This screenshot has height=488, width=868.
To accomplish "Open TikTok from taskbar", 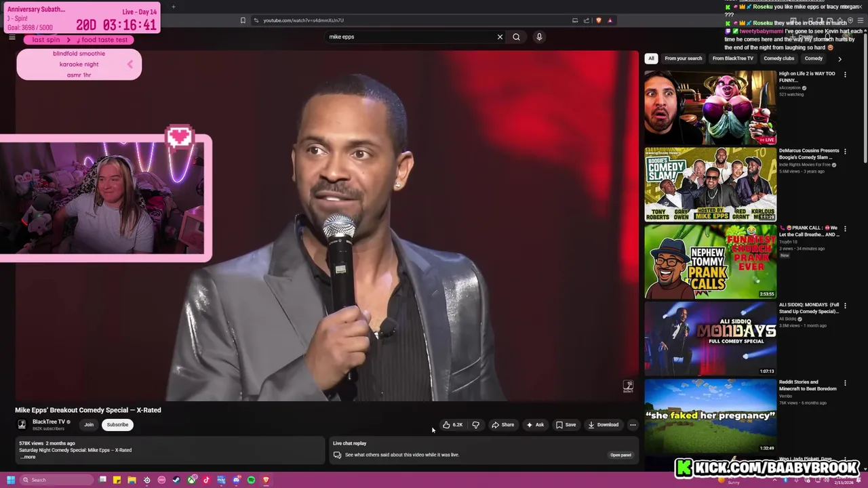I will point(206,480).
